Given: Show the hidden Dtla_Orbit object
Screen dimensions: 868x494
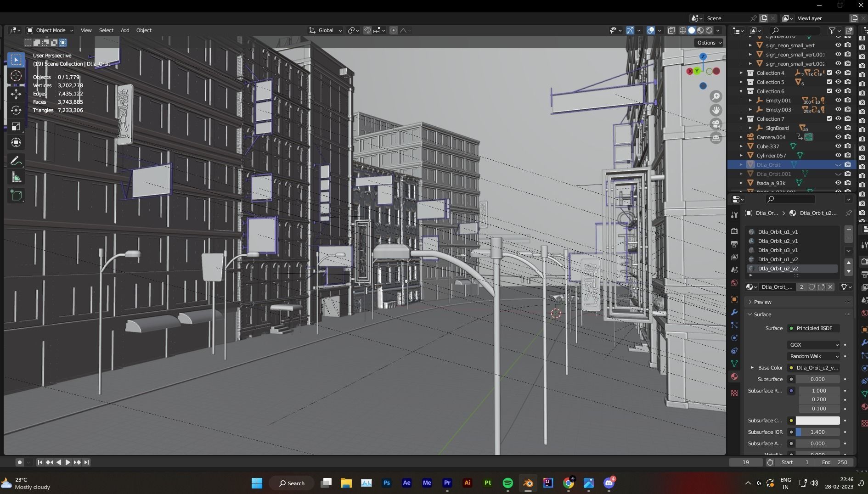Looking at the screenshot, I should click(x=838, y=164).
